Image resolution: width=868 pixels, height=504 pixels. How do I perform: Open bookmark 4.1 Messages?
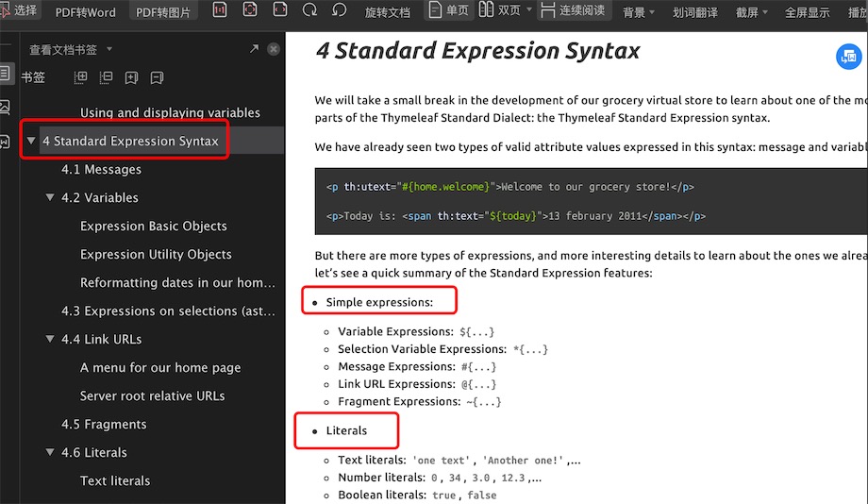coord(101,170)
